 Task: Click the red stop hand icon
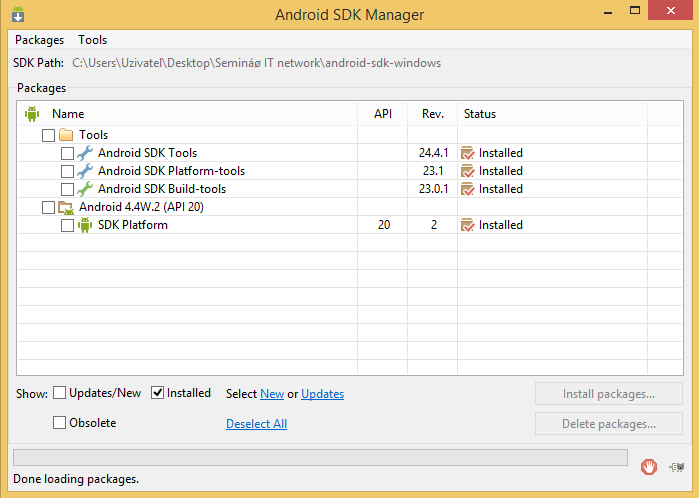coord(649,467)
